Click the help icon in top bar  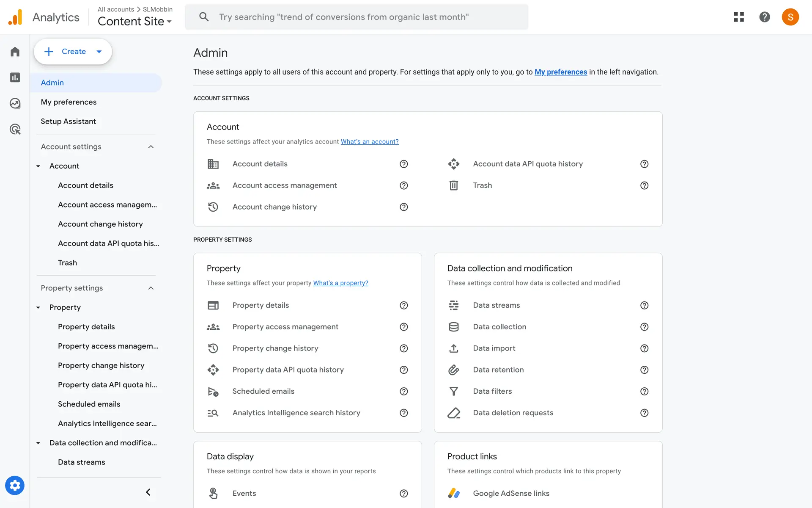[764, 17]
